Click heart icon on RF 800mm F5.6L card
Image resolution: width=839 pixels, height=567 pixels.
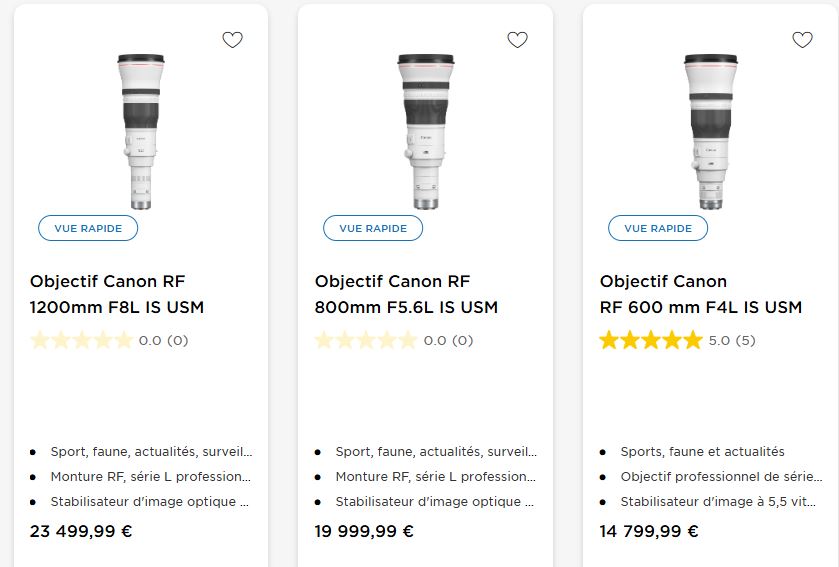coord(517,40)
